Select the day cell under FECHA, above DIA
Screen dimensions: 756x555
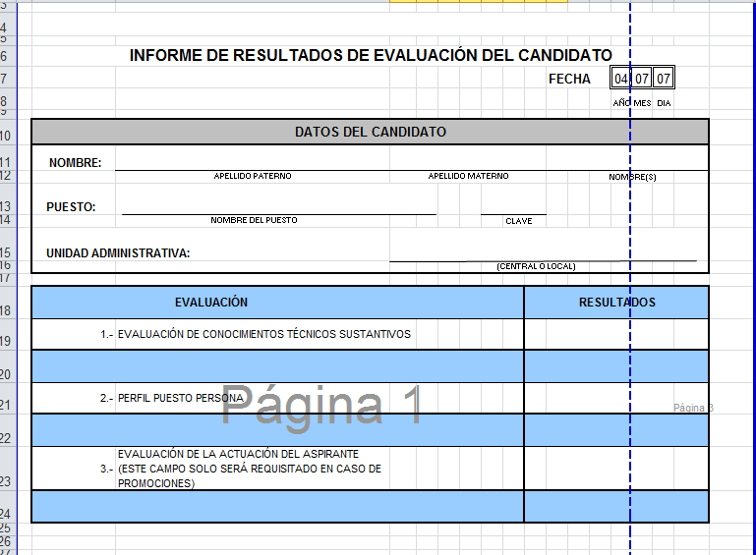664,78
